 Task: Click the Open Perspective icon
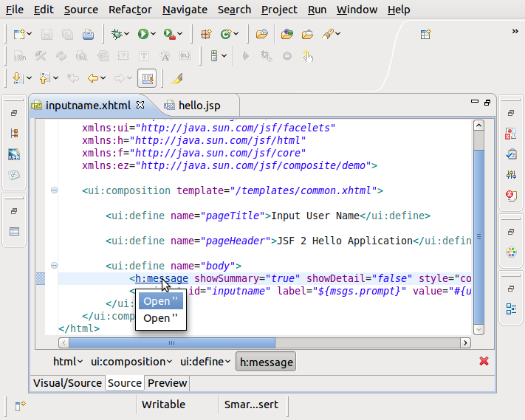[425, 34]
